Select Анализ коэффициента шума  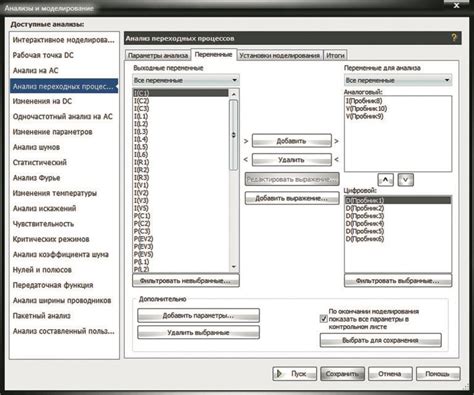(x=64, y=255)
